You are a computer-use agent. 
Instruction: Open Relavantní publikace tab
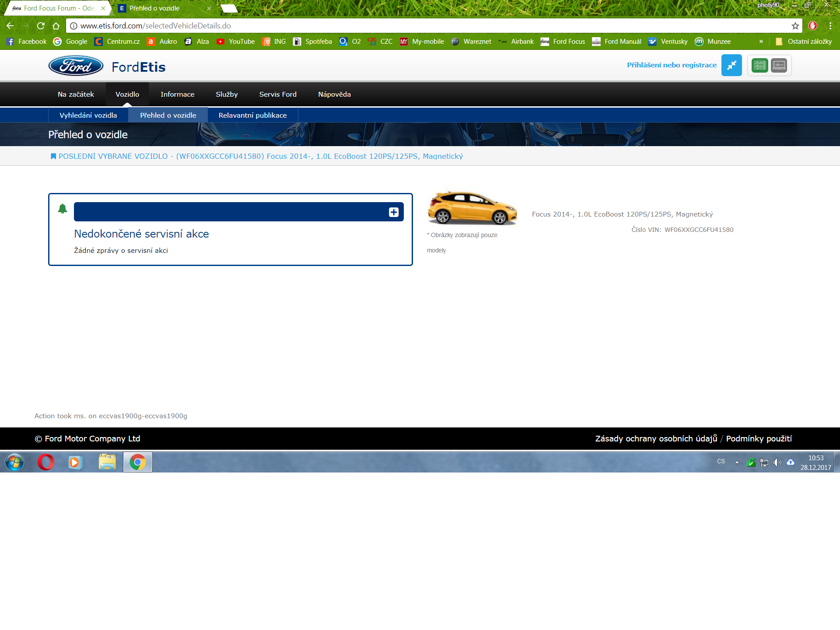pyautogui.click(x=252, y=115)
